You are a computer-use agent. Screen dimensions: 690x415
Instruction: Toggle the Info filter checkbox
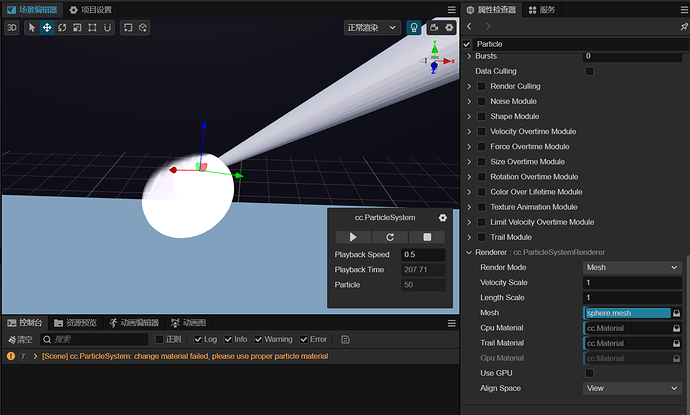(228, 339)
